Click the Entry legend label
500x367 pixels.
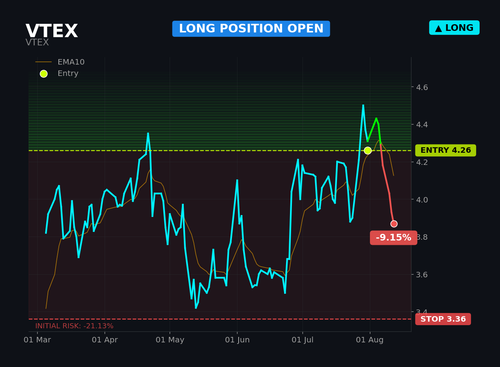[x=68, y=73]
